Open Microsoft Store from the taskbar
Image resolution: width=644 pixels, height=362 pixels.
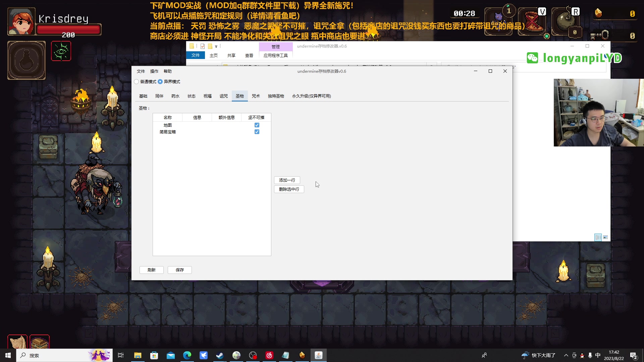[154, 355]
